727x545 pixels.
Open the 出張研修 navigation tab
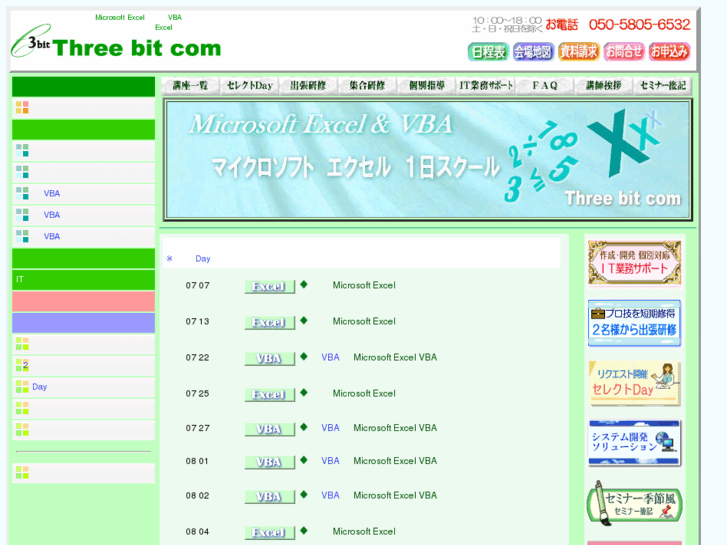308,86
